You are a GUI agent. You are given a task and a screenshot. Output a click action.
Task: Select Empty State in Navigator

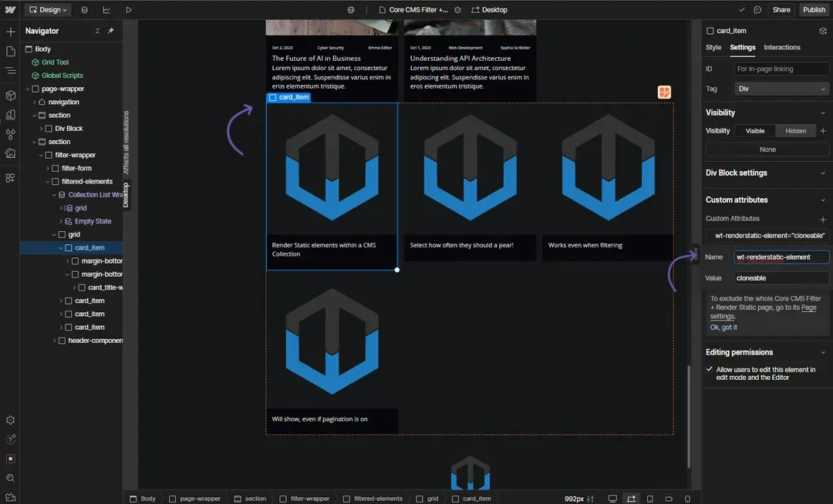93,221
